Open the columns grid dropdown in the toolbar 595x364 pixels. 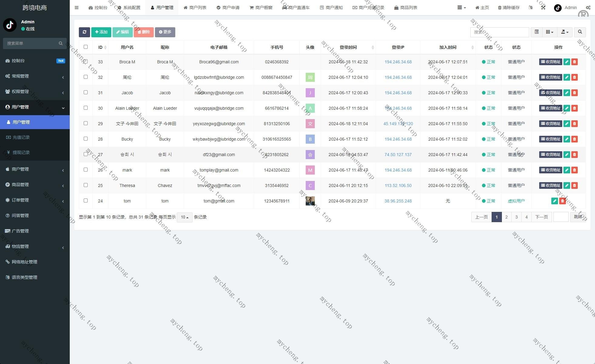549,32
